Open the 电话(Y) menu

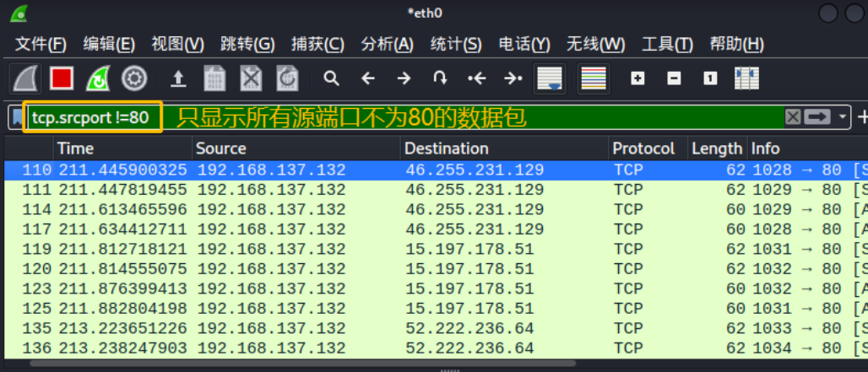(524, 44)
